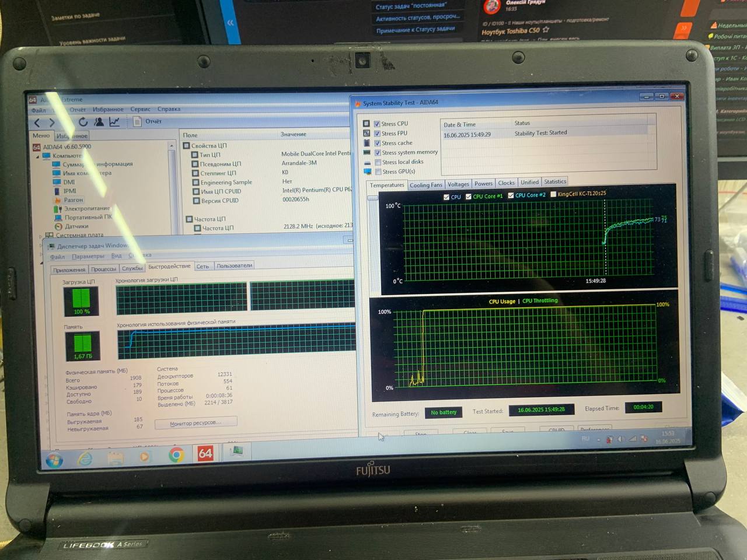This screenshot has width=747, height=560.
Task: Enable Stress local disks checkbox
Action: [378, 162]
